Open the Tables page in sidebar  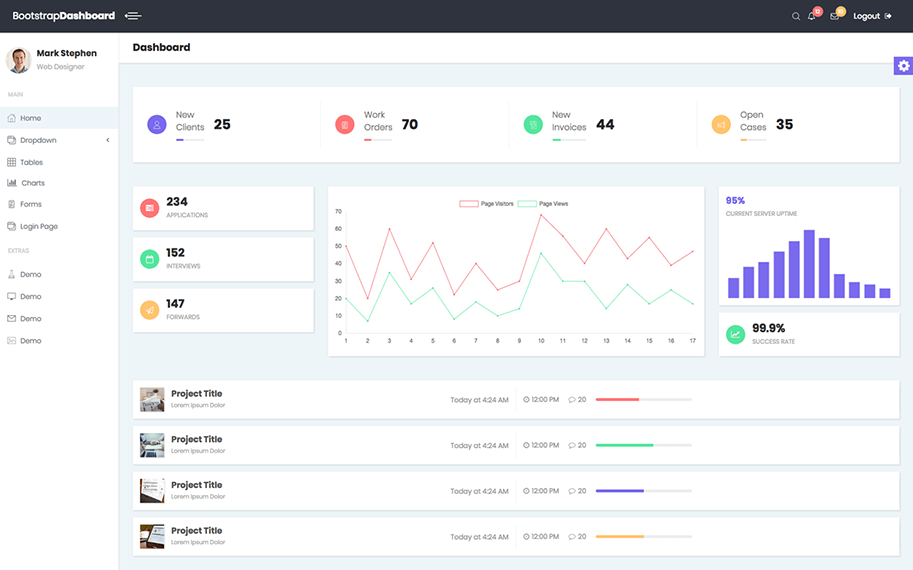click(x=31, y=162)
